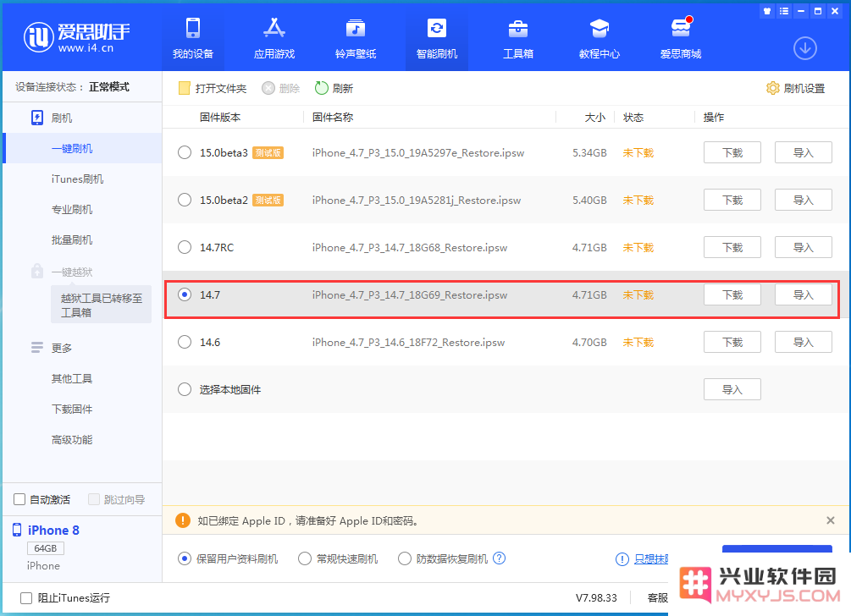Open the skin shirt icon in title bar
851x616 pixels.
(x=767, y=11)
